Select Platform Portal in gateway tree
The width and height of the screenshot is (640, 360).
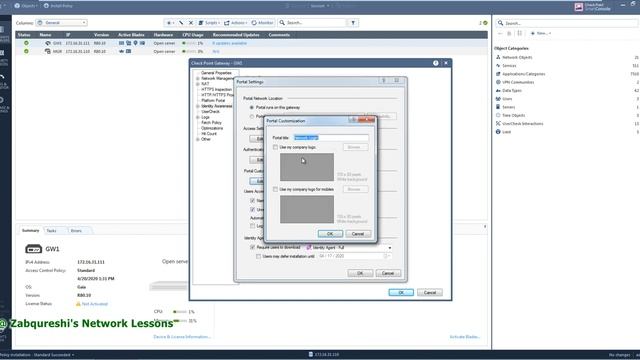(x=213, y=100)
